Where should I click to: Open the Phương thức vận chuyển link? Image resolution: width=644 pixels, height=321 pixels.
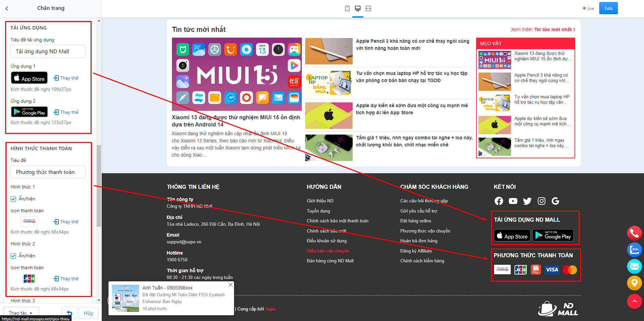point(425,231)
